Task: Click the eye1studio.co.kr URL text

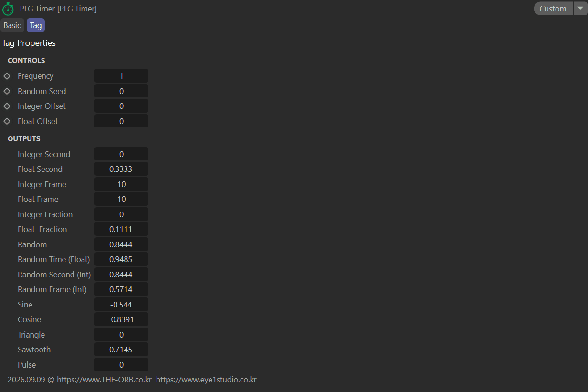Action: (x=206, y=380)
